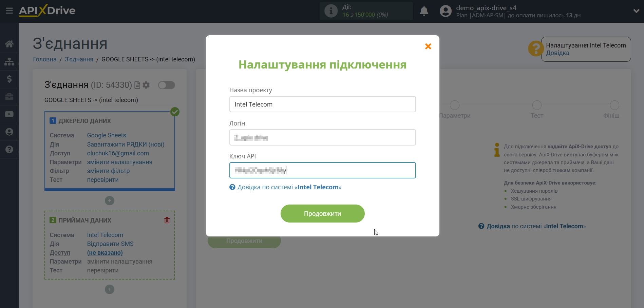Open the help question icon in the sidebar

9,150
